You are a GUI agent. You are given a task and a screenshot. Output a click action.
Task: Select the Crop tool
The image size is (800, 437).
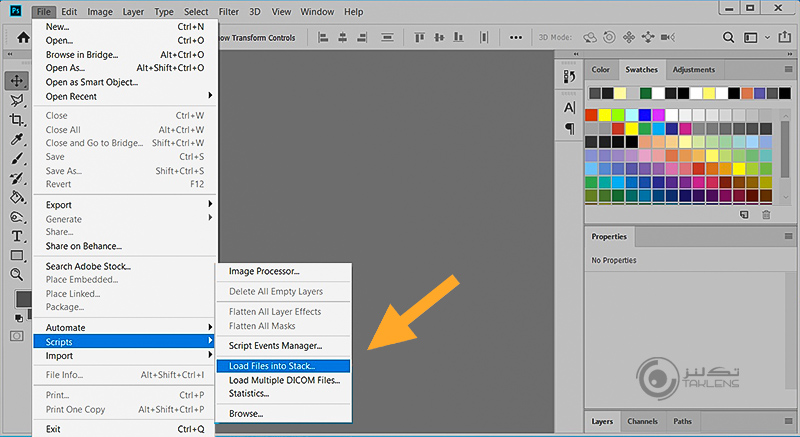point(17,120)
